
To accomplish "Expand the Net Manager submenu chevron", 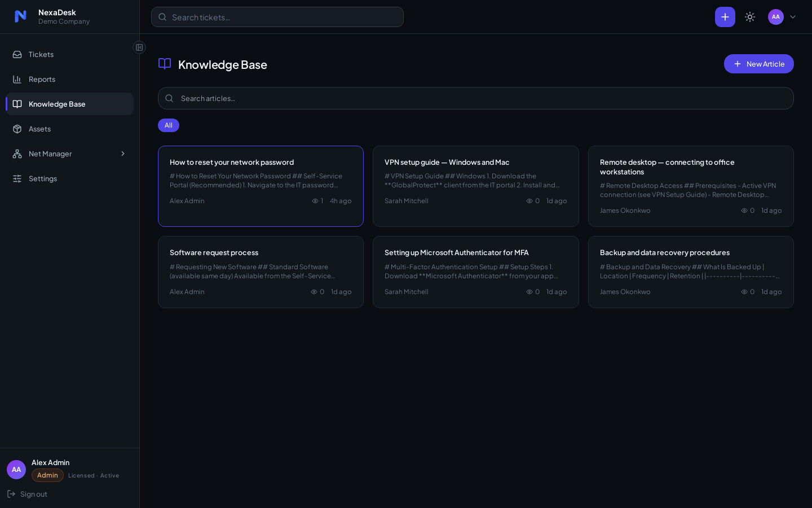I will 123,154.
